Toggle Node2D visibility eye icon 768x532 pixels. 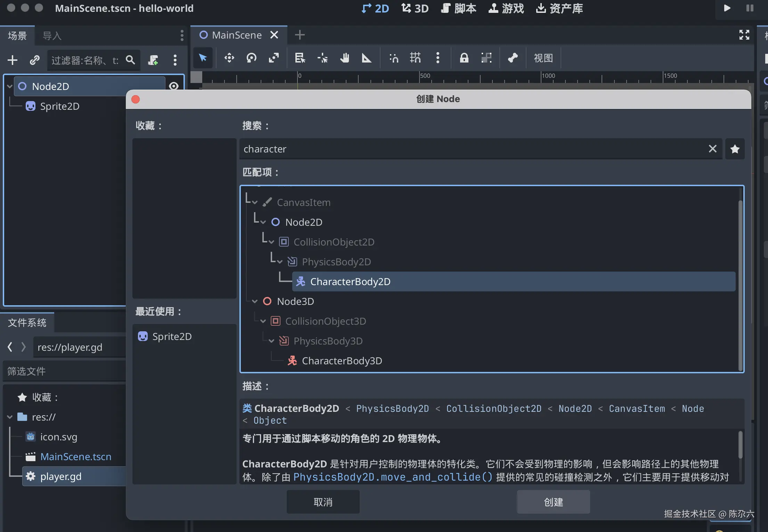(174, 86)
